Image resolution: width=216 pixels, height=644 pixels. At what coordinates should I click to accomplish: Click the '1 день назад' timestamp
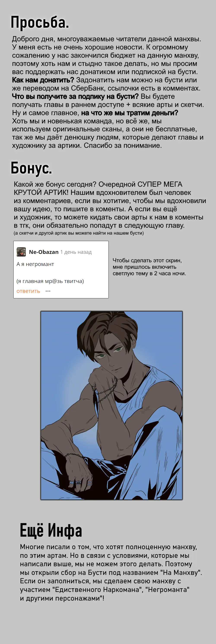point(76,252)
